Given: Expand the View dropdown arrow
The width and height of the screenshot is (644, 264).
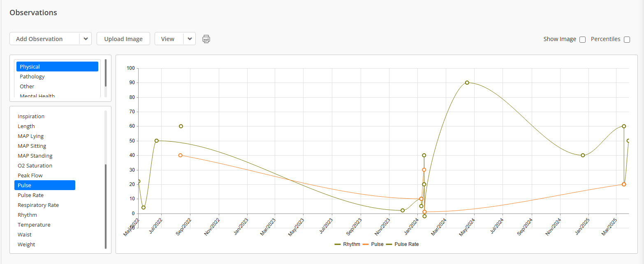Looking at the screenshot, I should coord(190,39).
